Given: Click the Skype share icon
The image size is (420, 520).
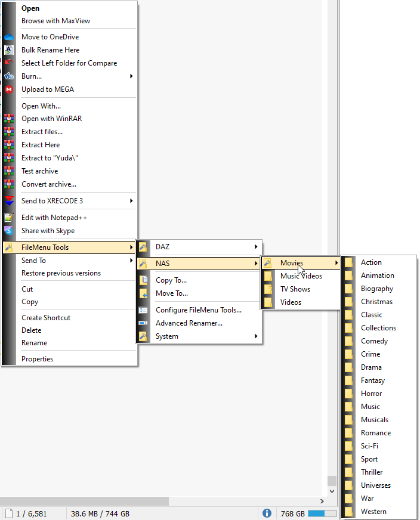Looking at the screenshot, I should pyautogui.click(x=9, y=231).
